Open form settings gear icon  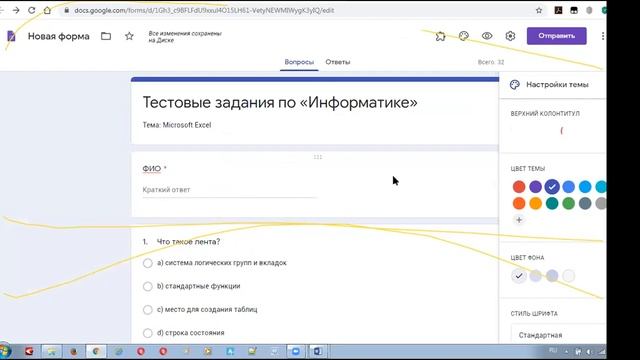[x=510, y=36]
